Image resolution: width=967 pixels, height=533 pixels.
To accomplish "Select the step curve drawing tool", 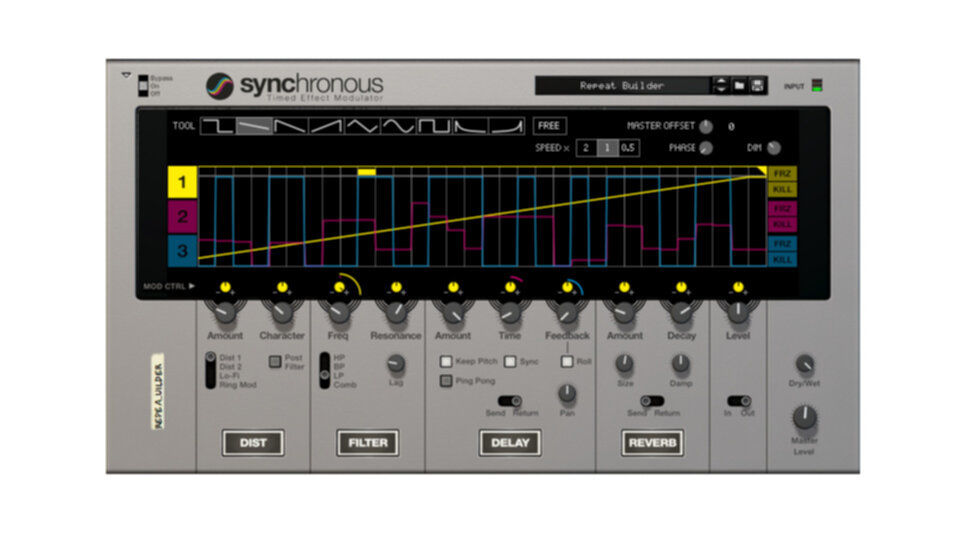I will [x=217, y=126].
